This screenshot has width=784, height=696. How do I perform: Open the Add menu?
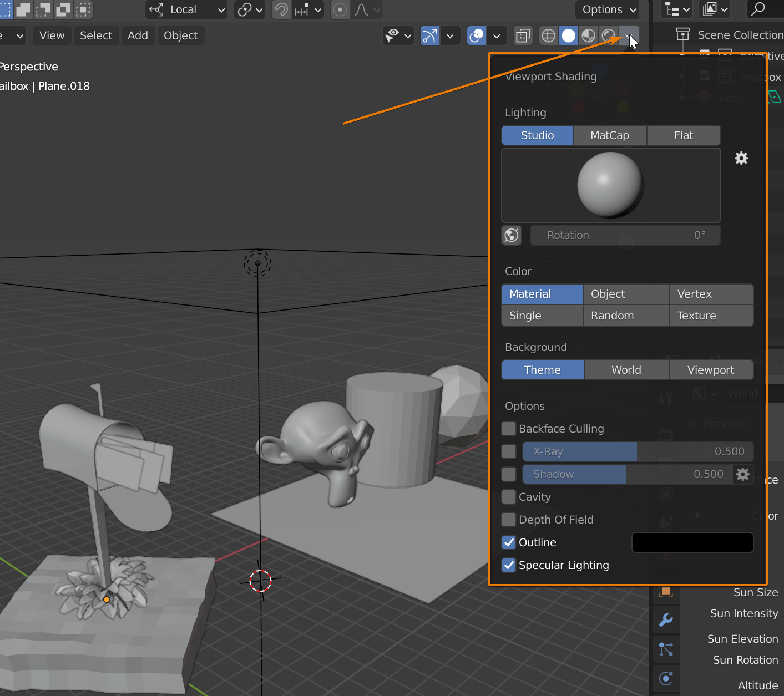coord(138,35)
